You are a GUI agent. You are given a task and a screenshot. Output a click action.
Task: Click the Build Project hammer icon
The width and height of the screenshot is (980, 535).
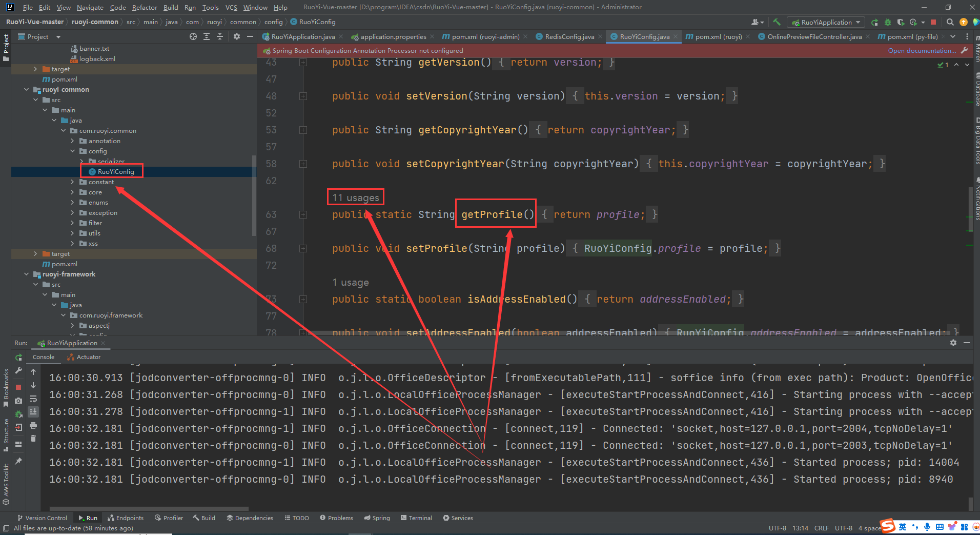coord(777,22)
